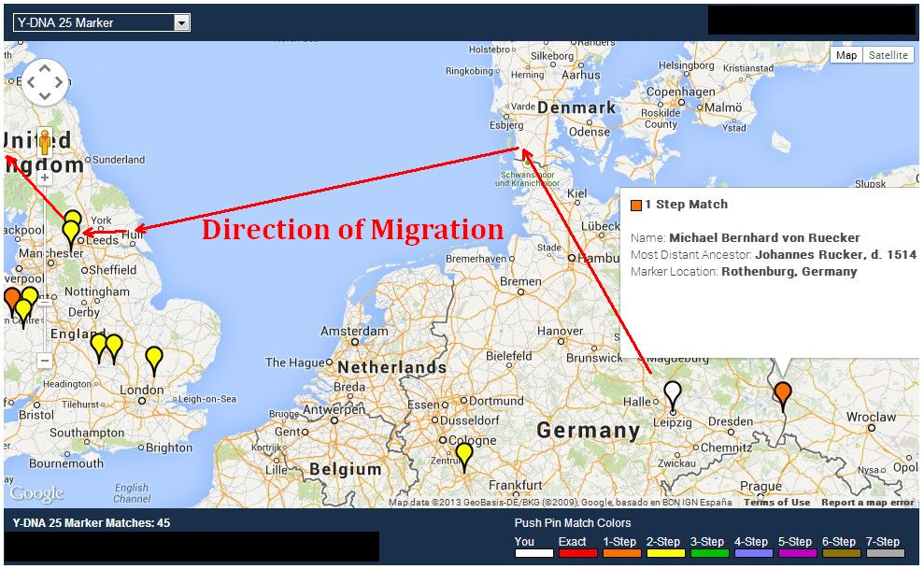924x569 pixels.
Task: Click the 'Johannes Rucker, d. 1514' text
Action: click(835, 255)
